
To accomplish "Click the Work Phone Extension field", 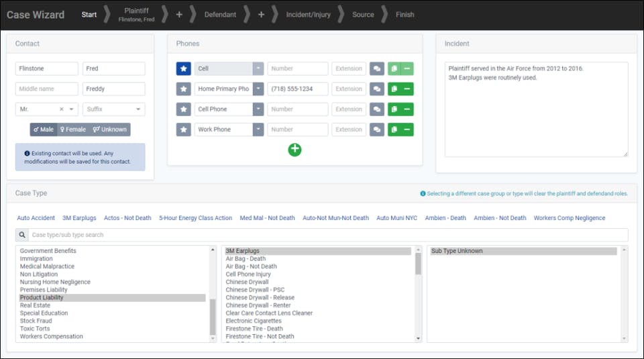I will pyautogui.click(x=349, y=130).
